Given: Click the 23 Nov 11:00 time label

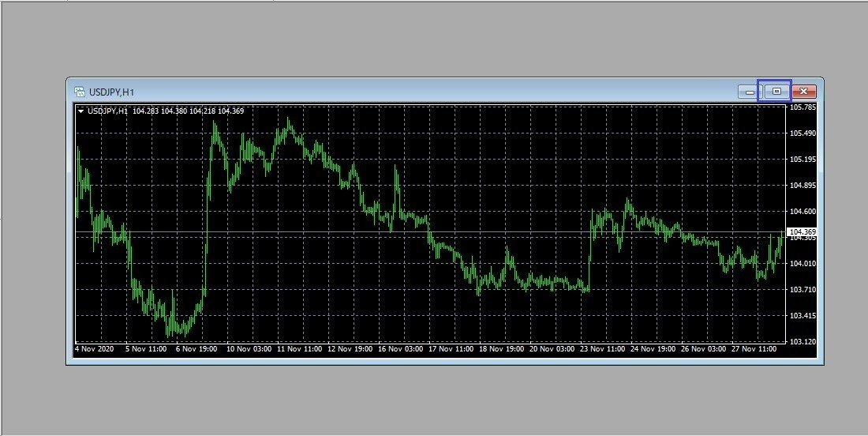Looking at the screenshot, I should pyautogui.click(x=603, y=349).
